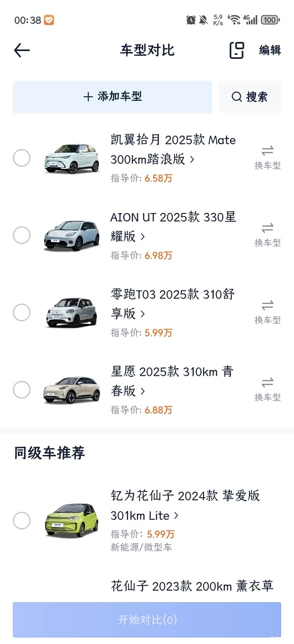Select the 钇为花仙子 2024款 radio button

coord(22,521)
